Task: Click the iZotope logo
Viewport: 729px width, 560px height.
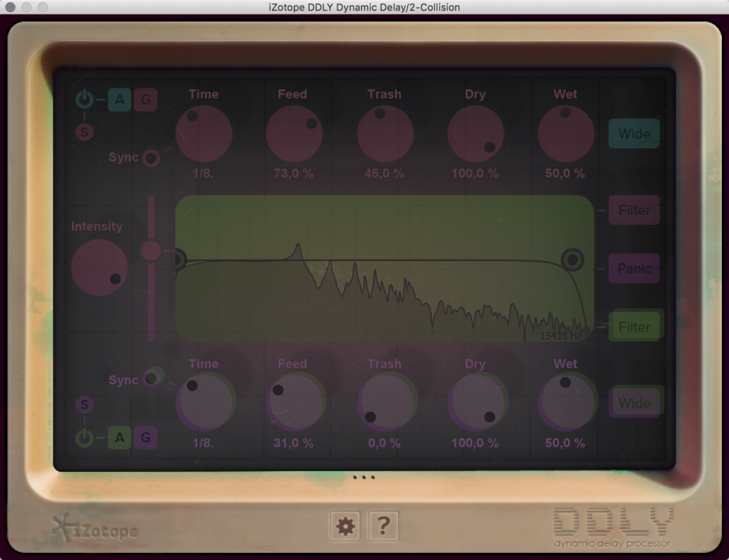Action: coord(95,529)
